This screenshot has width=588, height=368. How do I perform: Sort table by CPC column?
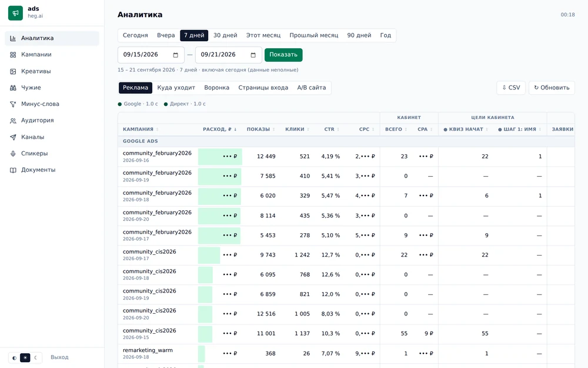pyautogui.click(x=367, y=129)
